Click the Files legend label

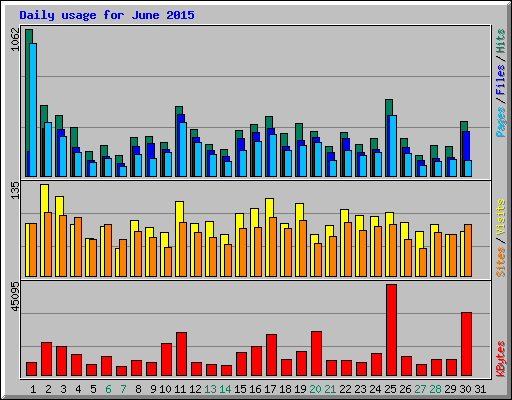click(x=501, y=80)
